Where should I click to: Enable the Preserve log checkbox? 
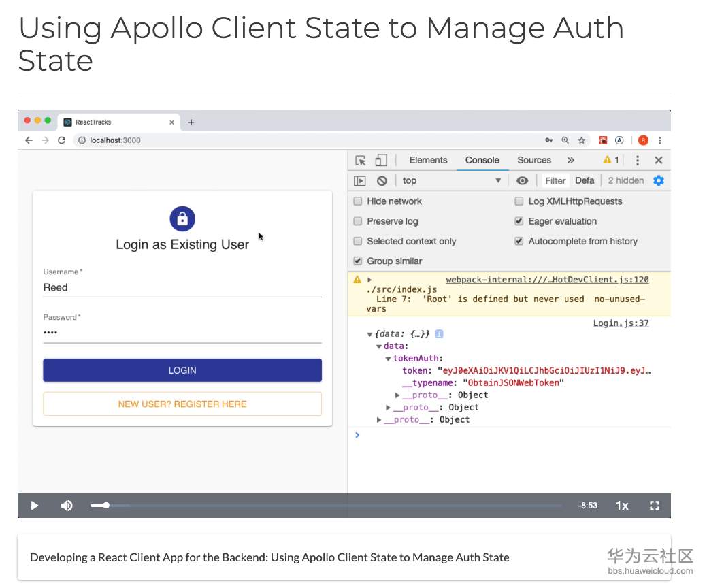358,221
